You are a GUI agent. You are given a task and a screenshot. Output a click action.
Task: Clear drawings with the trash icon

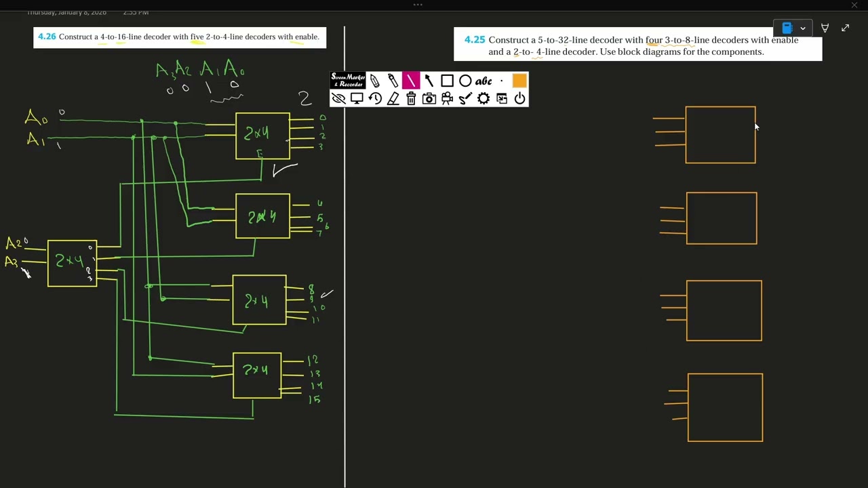tap(411, 99)
